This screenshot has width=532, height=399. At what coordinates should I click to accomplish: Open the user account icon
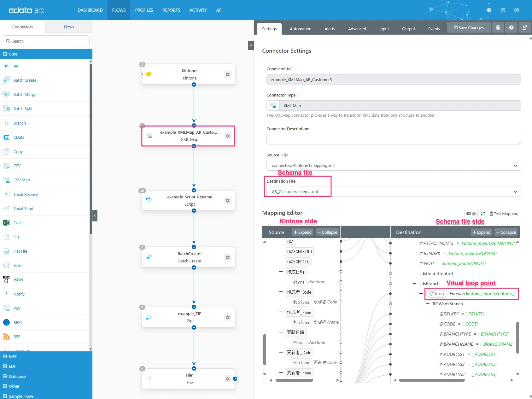coord(517,10)
